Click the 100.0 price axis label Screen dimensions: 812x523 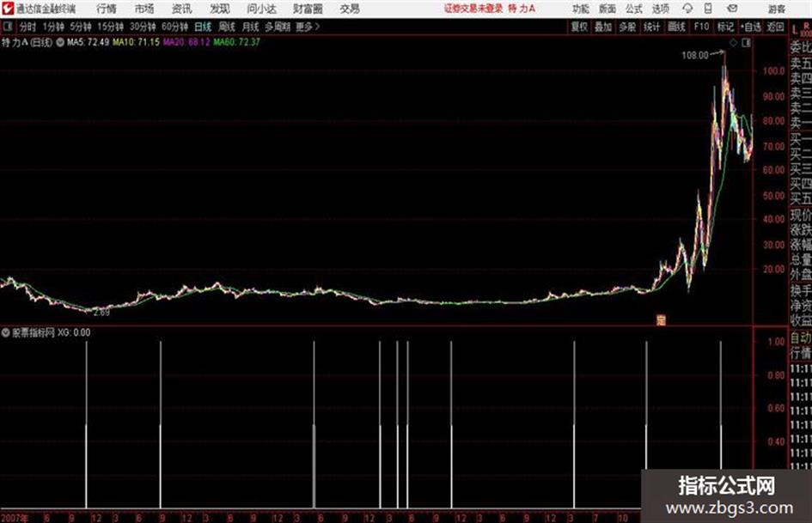pyautogui.click(x=773, y=70)
